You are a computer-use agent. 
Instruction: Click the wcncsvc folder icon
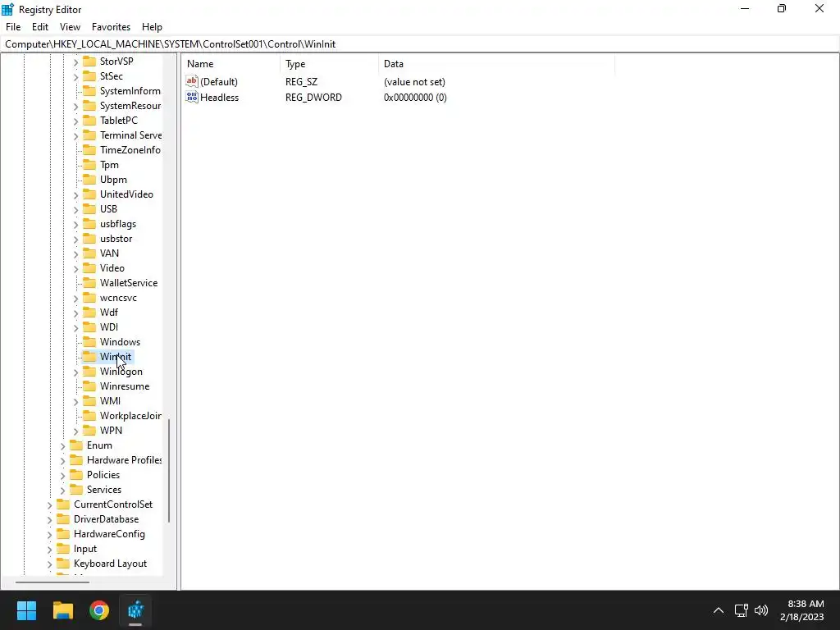89,297
